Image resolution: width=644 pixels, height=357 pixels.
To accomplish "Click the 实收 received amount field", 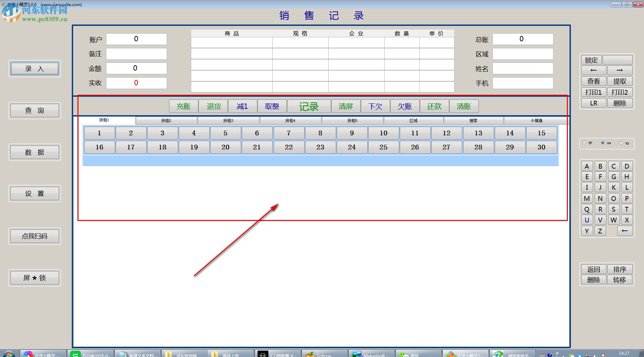I will point(137,83).
